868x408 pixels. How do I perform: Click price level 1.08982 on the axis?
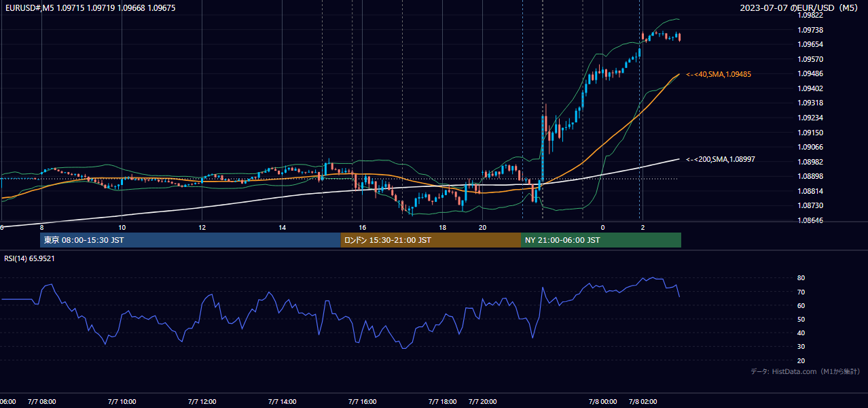click(810, 162)
